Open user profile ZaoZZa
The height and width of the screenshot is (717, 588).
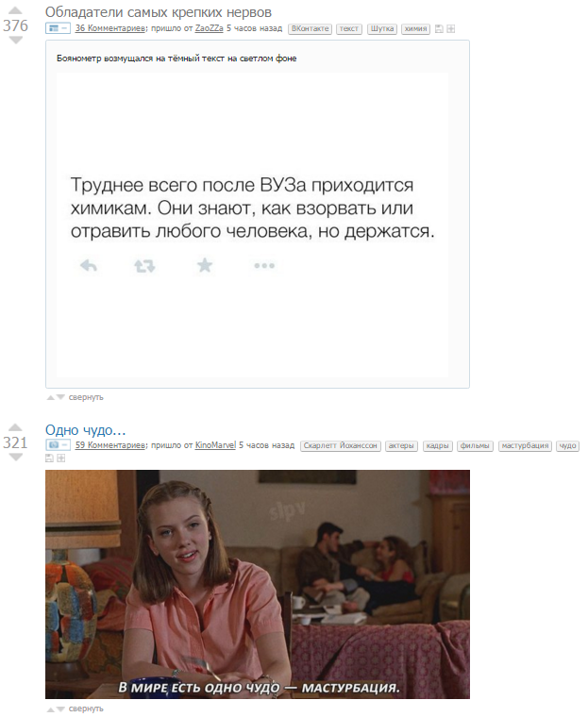[x=210, y=28]
